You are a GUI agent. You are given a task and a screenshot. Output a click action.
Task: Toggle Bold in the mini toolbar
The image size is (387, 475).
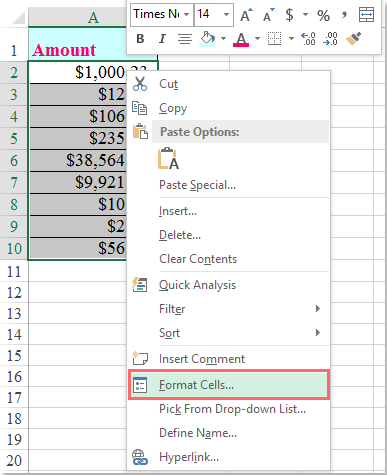(140, 39)
